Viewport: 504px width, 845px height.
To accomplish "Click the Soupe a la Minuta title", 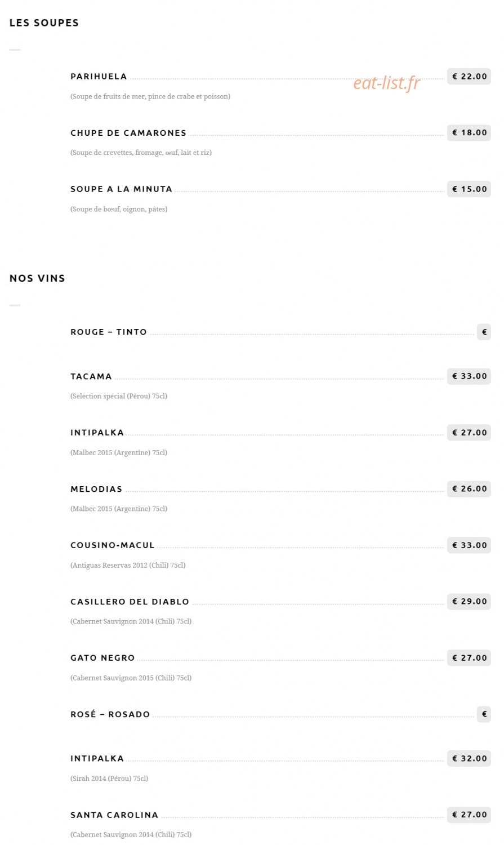I will pos(121,189).
